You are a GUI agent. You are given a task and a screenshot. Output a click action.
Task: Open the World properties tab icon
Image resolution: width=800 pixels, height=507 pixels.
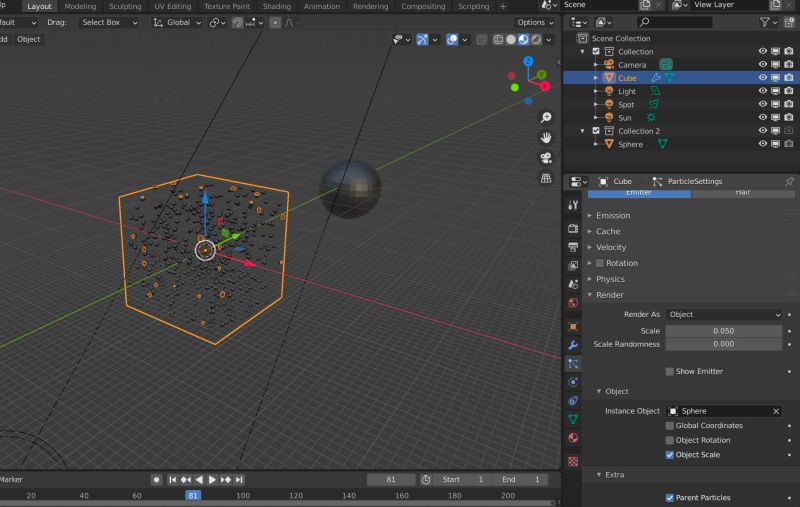(573, 303)
